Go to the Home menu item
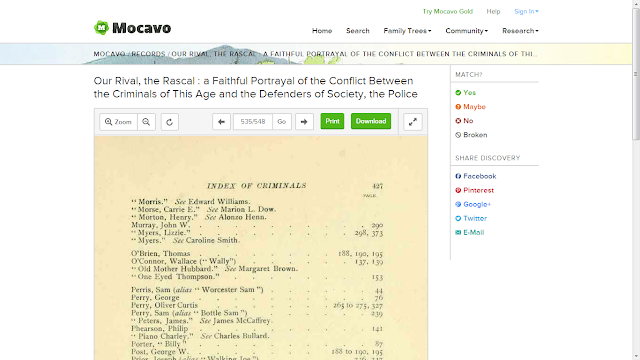 322,31
